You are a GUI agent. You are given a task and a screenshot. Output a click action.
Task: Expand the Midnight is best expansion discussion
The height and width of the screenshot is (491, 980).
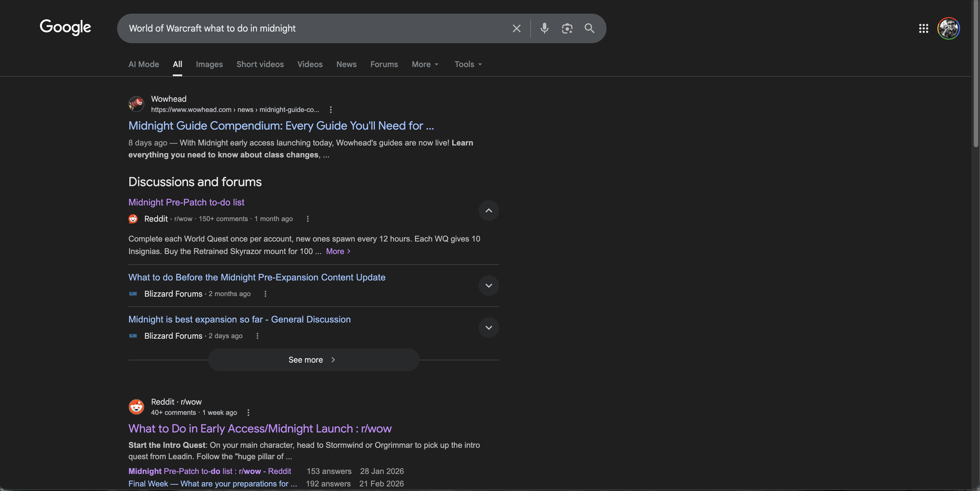(489, 327)
